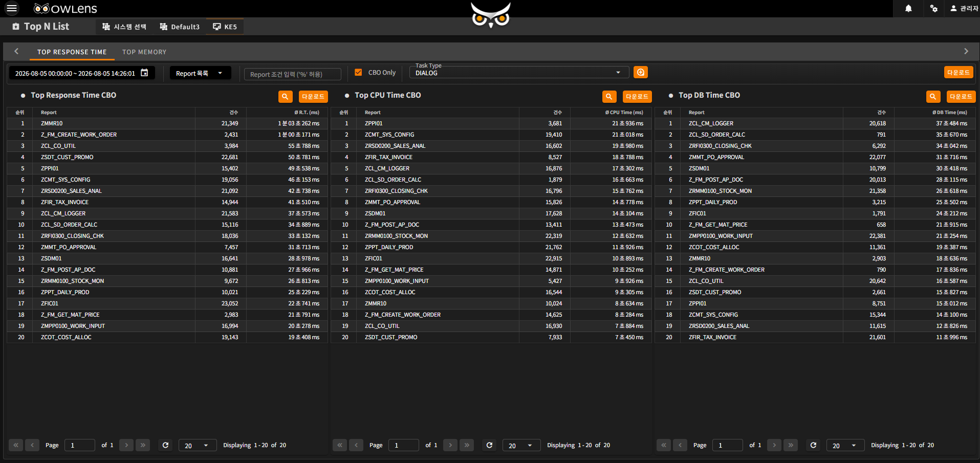The height and width of the screenshot is (463, 980).
Task: Switch to the Default3 system tab
Action: 180,27
